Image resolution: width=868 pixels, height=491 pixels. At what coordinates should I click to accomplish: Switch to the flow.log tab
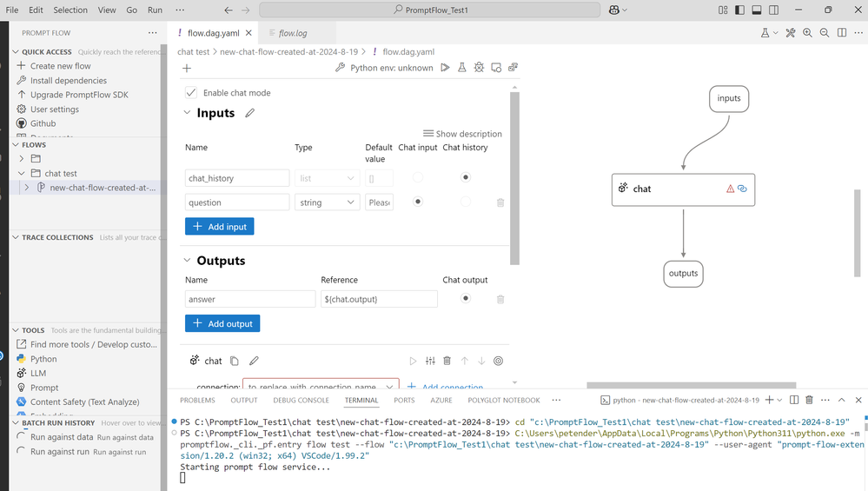coord(292,33)
